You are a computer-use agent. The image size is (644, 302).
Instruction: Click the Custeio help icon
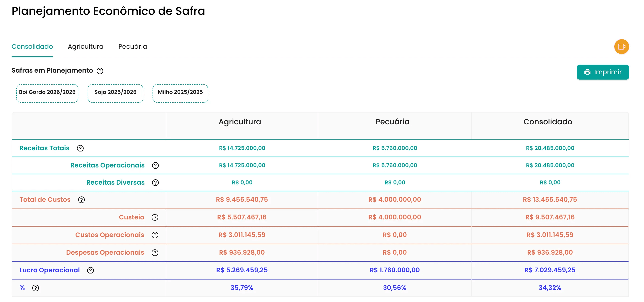(155, 217)
